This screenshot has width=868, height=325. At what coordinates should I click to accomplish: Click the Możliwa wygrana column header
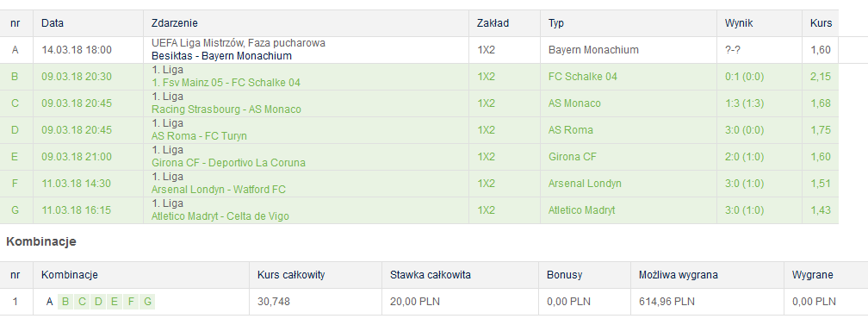pos(679,275)
